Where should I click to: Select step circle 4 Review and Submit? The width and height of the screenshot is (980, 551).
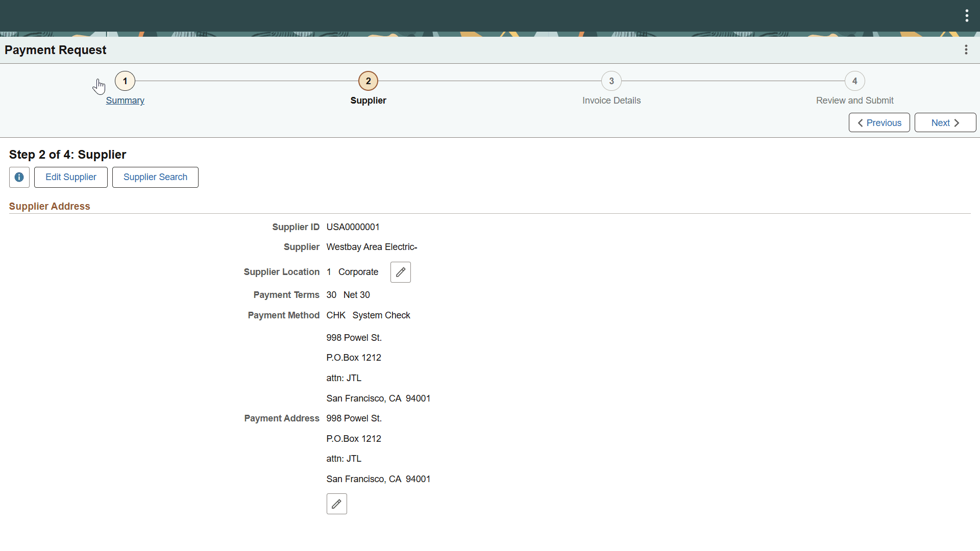[x=855, y=81]
